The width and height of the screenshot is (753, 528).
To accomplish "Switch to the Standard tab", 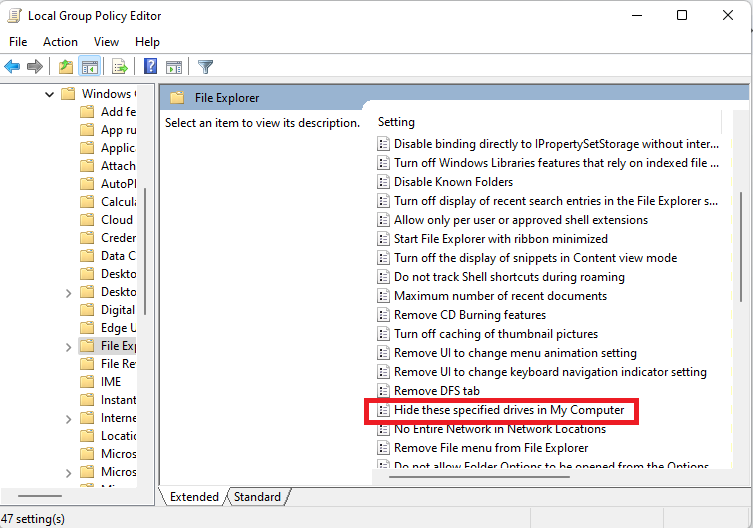I will click(257, 497).
